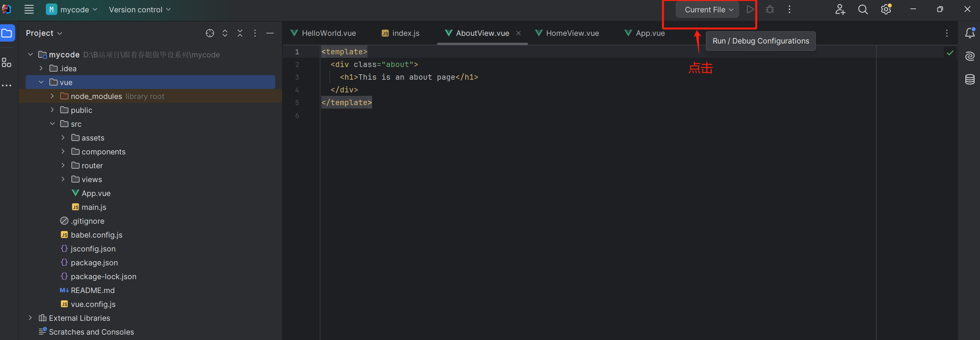Open the Project tool window icon

click(x=7, y=33)
